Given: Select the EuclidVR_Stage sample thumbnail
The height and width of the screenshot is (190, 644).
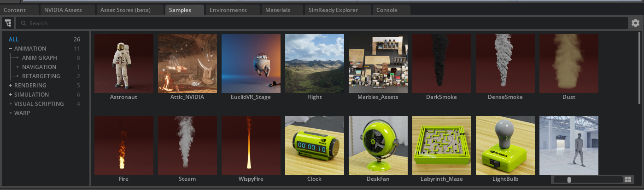Looking at the screenshot, I should click(x=251, y=63).
